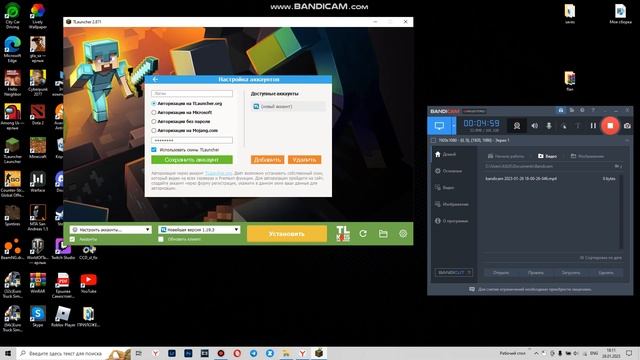Open Among Us desktop shortcut
Image resolution: width=640 pixels, height=360 pixels.
tap(12, 116)
